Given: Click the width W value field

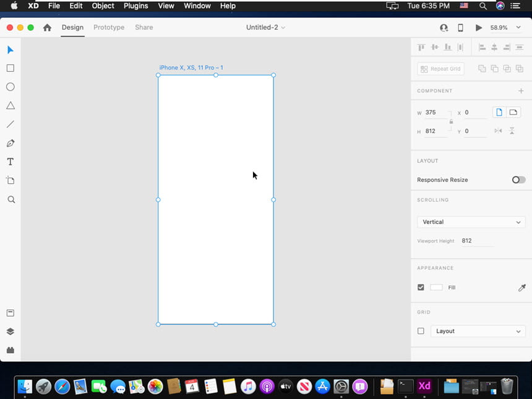Looking at the screenshot, I should coord(436,113).
